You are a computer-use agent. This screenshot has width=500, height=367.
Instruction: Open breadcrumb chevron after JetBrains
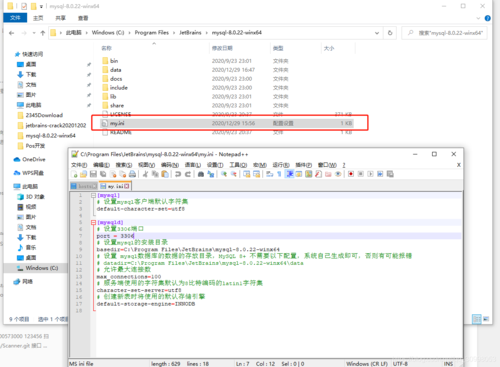[207, 33]
